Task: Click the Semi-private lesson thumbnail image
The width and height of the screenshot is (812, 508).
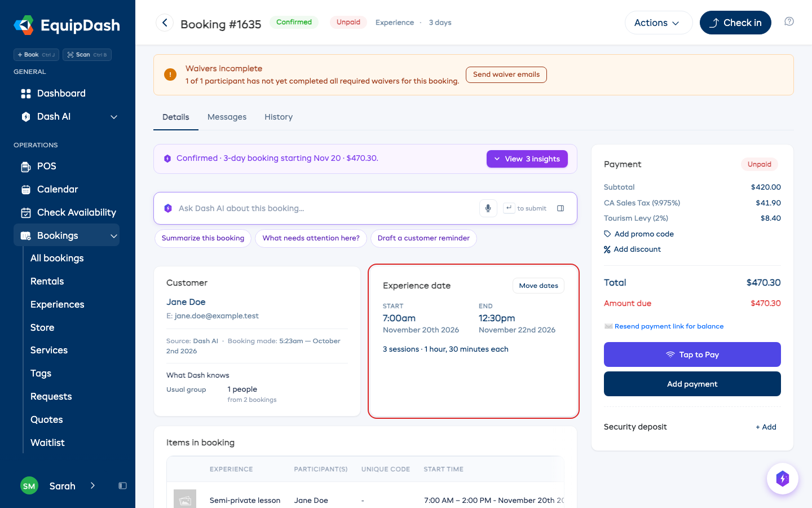Action: 185,500
